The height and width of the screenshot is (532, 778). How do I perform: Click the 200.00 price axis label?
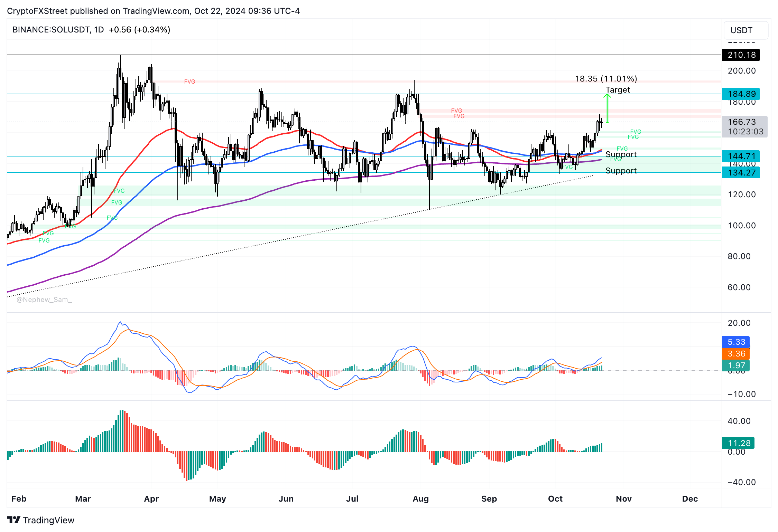tap(742, 71)
